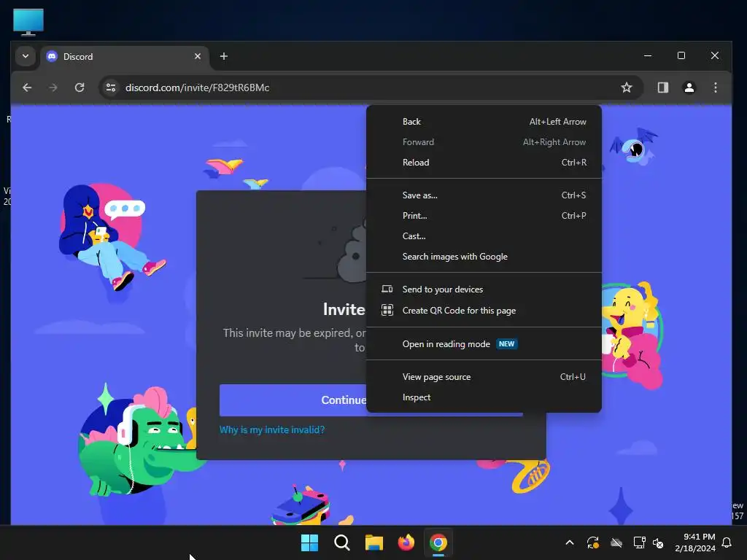Select Save as... from the context menu
Viewport: 747px width, 560px height.
tap(484, 195)
